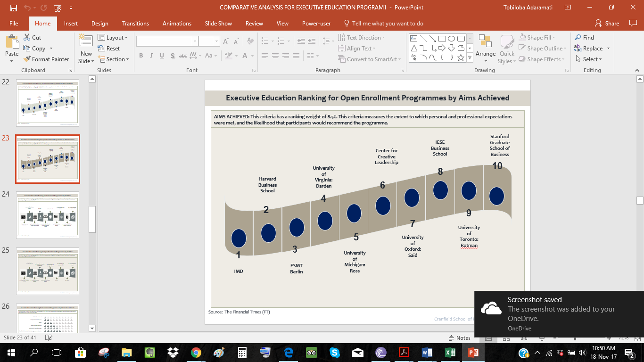
Task: Open Google Chrome from the taskbar
Action: pos(196,352)
